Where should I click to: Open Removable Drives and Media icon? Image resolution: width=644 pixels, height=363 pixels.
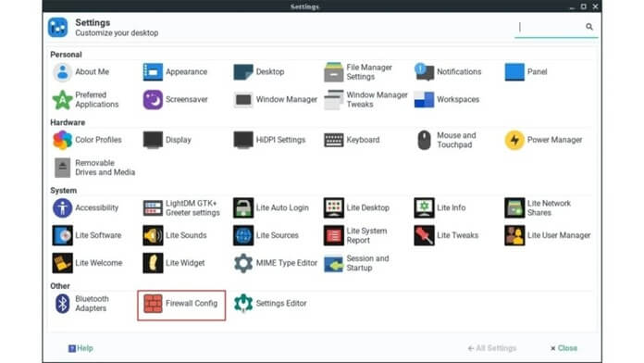(x=62, y=168)
